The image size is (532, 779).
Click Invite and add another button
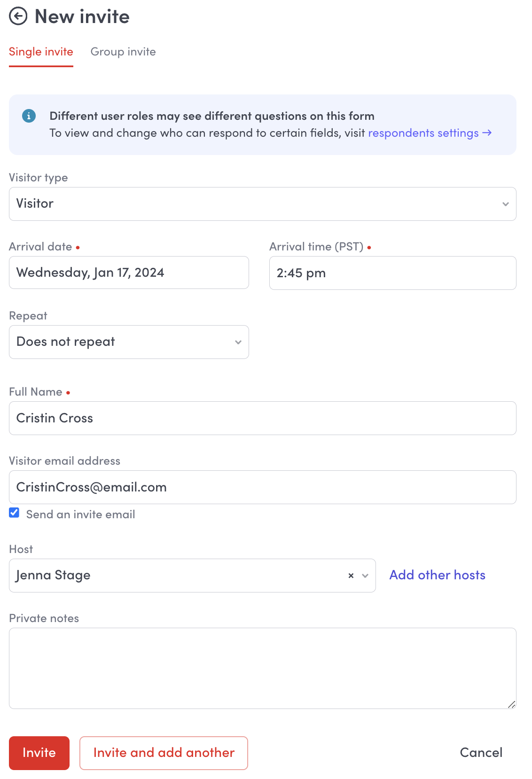164,753
